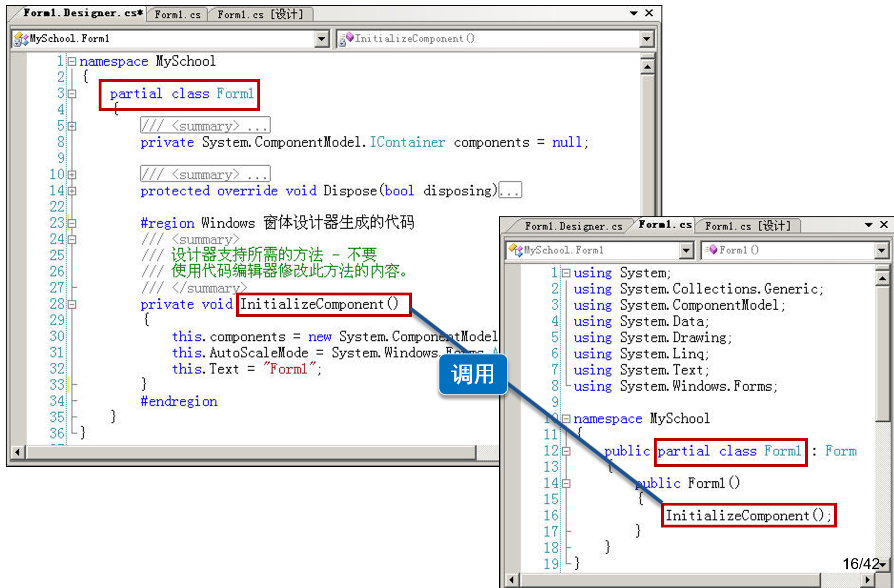Collapse the #region Windows block on line 23
Screen dimensions: 894x588
point(72,223)
